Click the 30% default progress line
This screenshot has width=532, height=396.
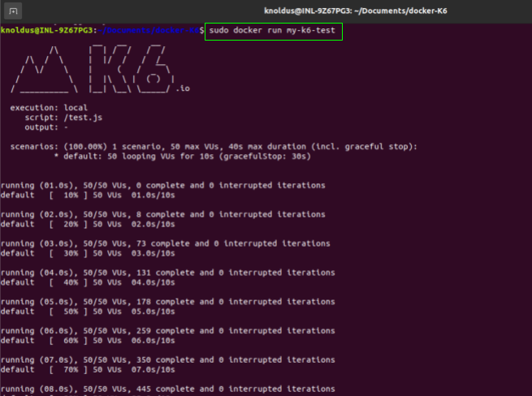pos(88,254)
